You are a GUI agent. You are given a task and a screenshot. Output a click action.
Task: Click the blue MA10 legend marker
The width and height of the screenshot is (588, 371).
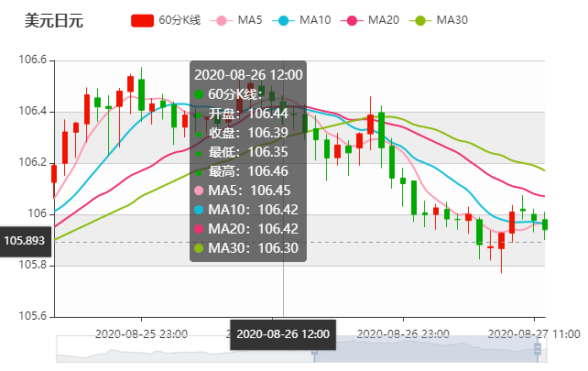[287, 20]
